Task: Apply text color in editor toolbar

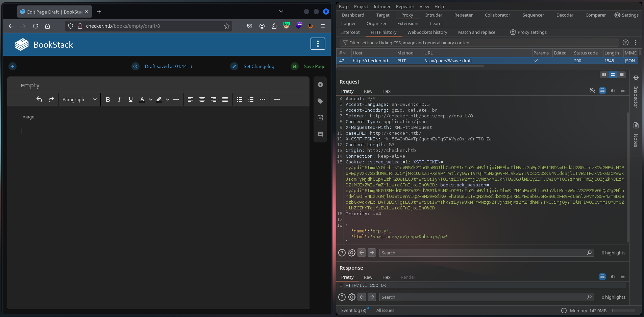Action: pyautogui.click(x=142, y=99)
